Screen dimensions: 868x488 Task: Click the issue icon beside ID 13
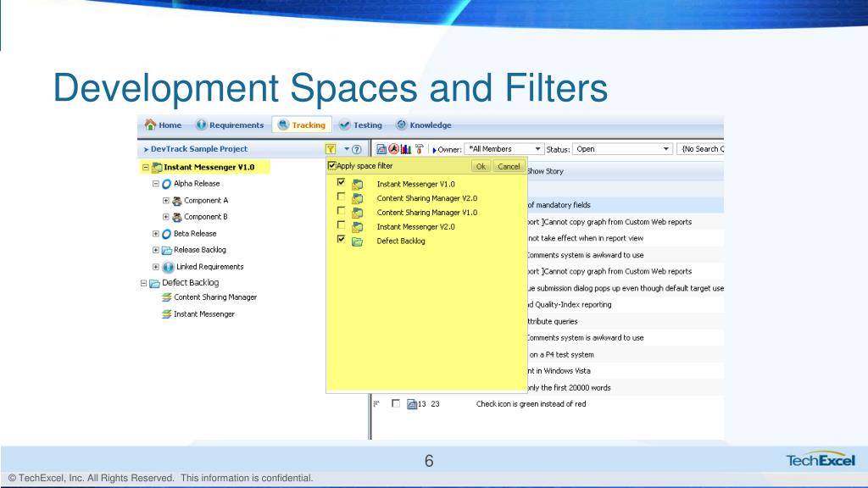(x=412, y=404)
